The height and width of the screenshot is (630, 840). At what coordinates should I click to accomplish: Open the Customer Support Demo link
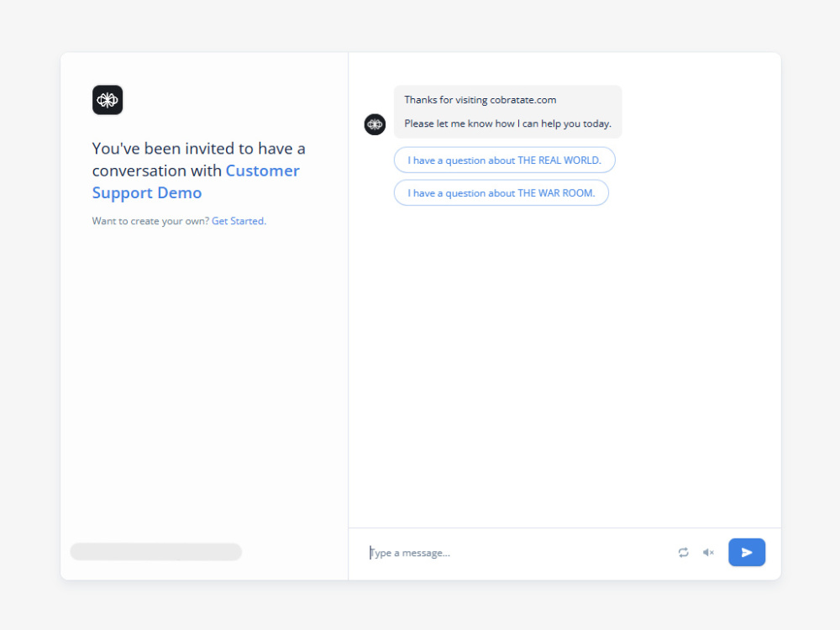pyautogui.click(x=196, y=181)
